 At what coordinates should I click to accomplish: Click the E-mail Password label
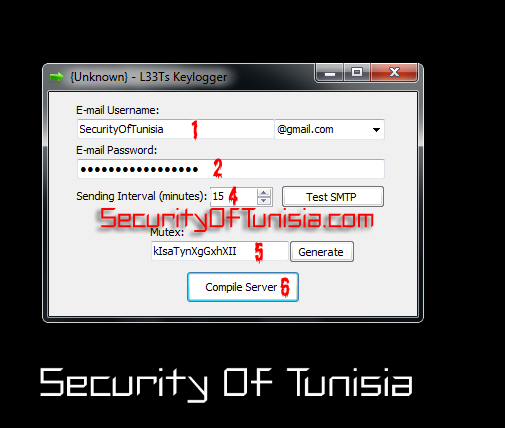coord(116,150)
